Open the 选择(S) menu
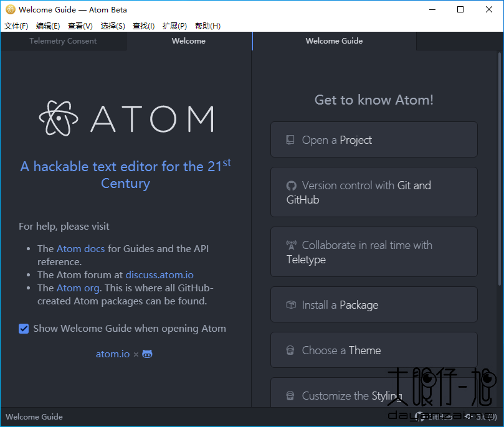Viewport: 504px width, 427px height. pos(113,26)
